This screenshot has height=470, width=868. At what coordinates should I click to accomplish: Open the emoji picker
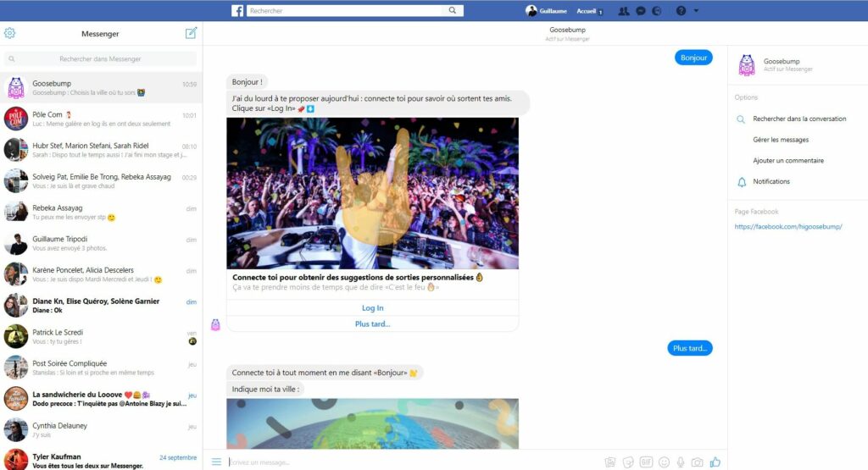tap(665, 462)
